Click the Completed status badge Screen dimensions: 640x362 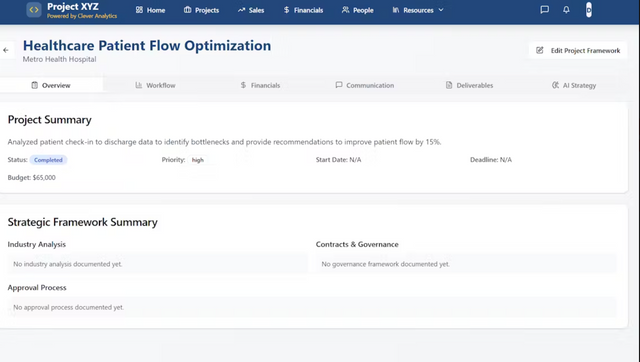pos(48,160)
